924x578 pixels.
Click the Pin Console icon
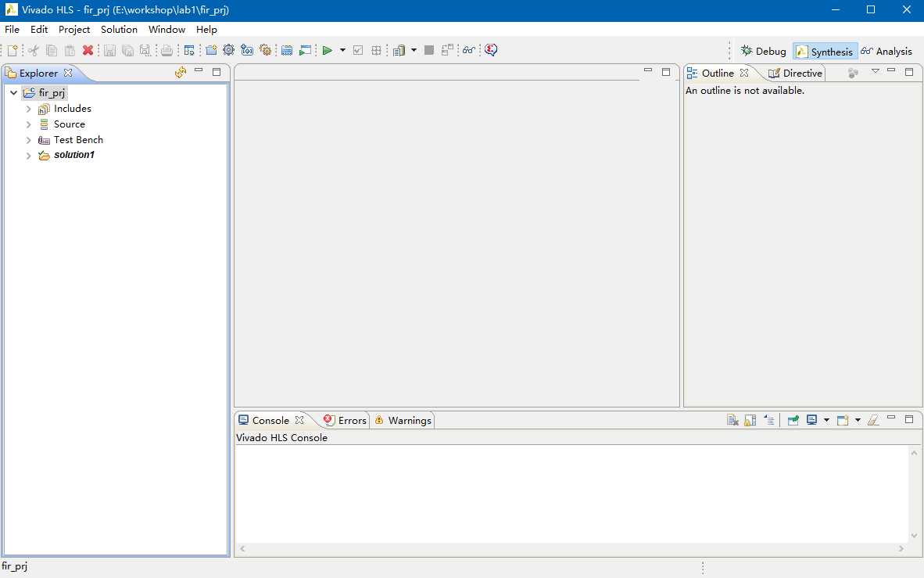coord(793,420)
